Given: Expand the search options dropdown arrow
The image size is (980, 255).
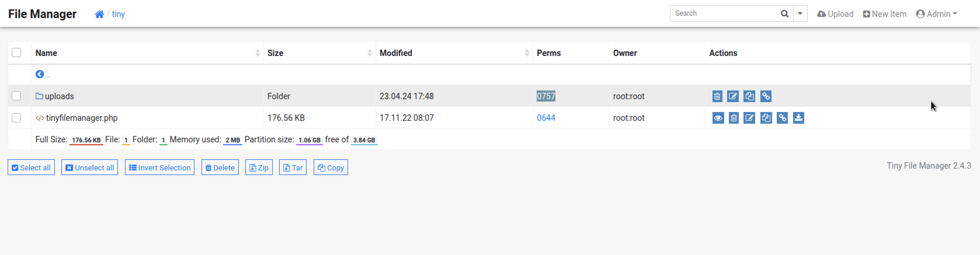Looking at the screenshot, I should tap(800, 14).
